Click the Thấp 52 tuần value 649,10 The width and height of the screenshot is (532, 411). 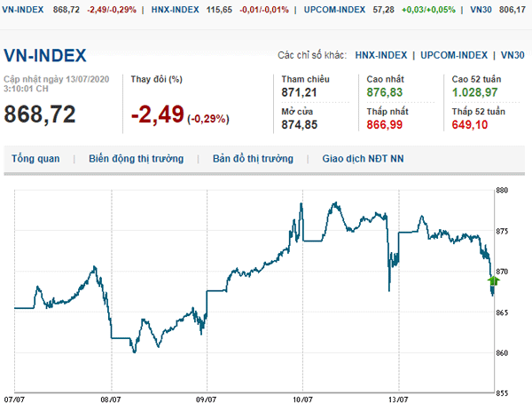pos(470,125)
